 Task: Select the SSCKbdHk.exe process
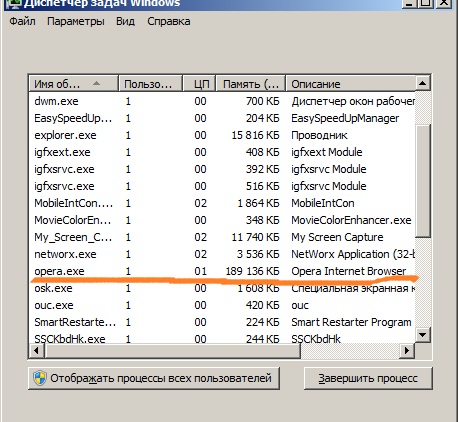tap(222, 338)
